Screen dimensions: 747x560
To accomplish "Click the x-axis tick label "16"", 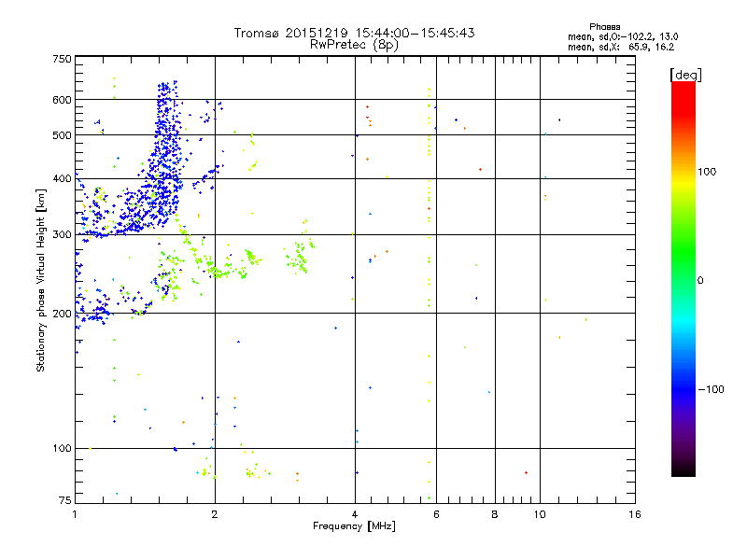I will point(635,514).
